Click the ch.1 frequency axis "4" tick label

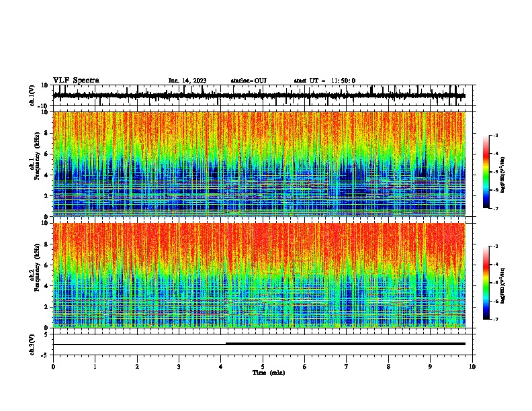pyautogui.click(x=46, y=175)
